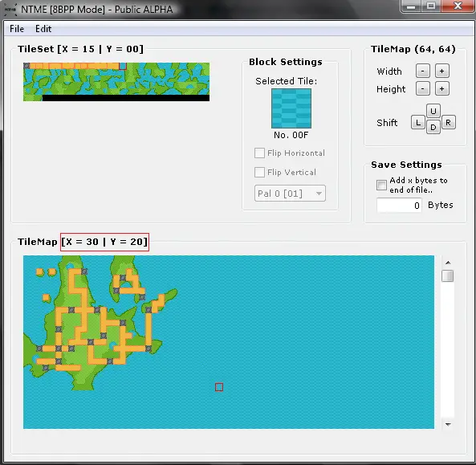Check Add x bytes to end of file
Viewport: 476px width, 465px height.
click(x=381, y=185)
